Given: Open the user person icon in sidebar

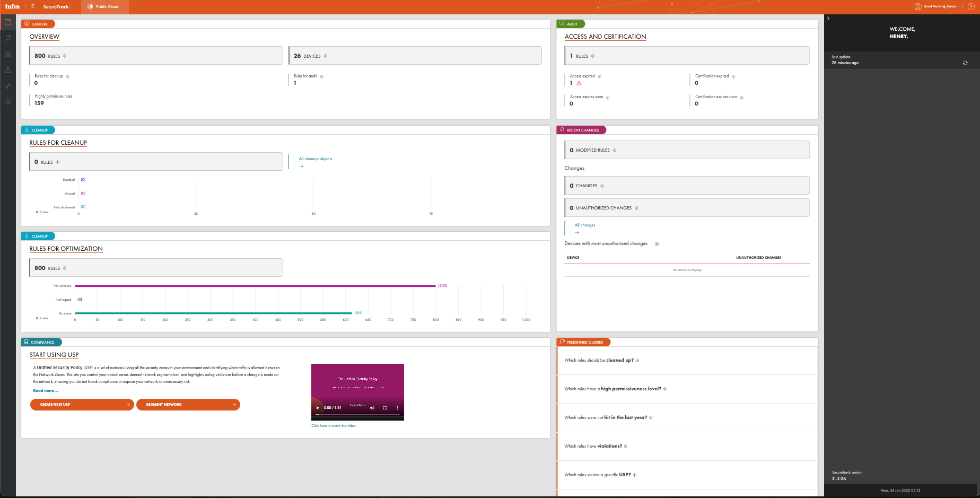Looking at the screenshot, I should point(8,70).
